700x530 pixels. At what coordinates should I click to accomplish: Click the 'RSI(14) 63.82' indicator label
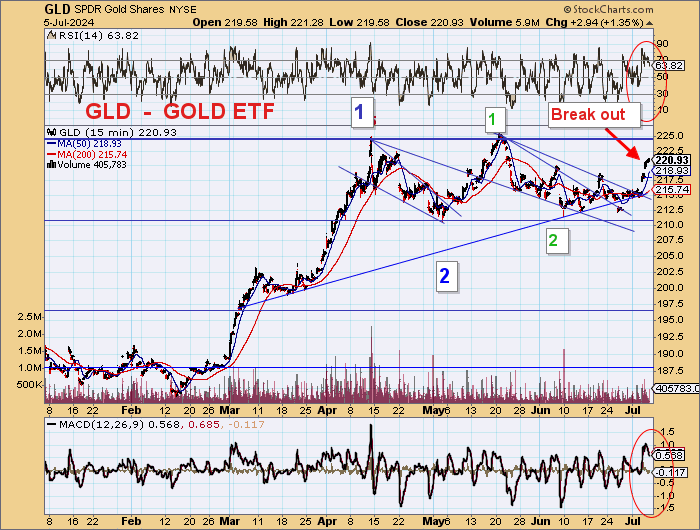[99, 35]
